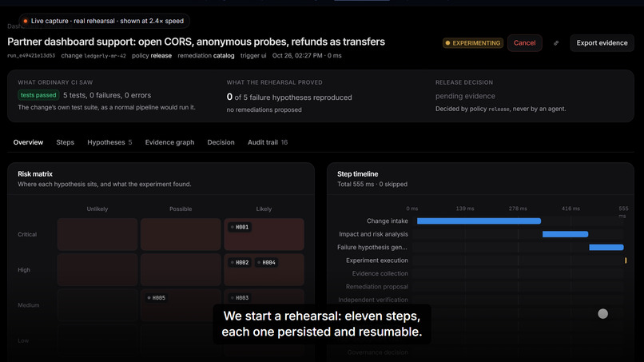Screen dimensions: 644x362
Task: Click the 0 of 5 failure hypotheses text
Action: [289, 97]
